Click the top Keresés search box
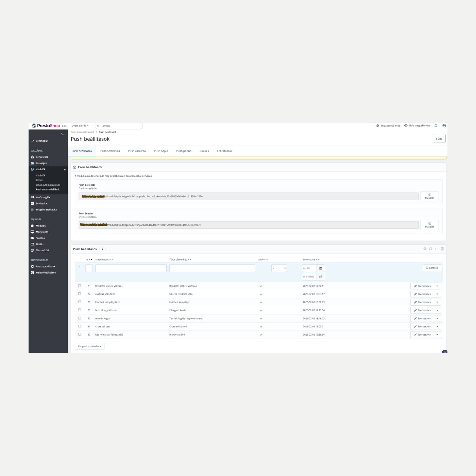This screenshot has width=476, height=476. [119, 126]
